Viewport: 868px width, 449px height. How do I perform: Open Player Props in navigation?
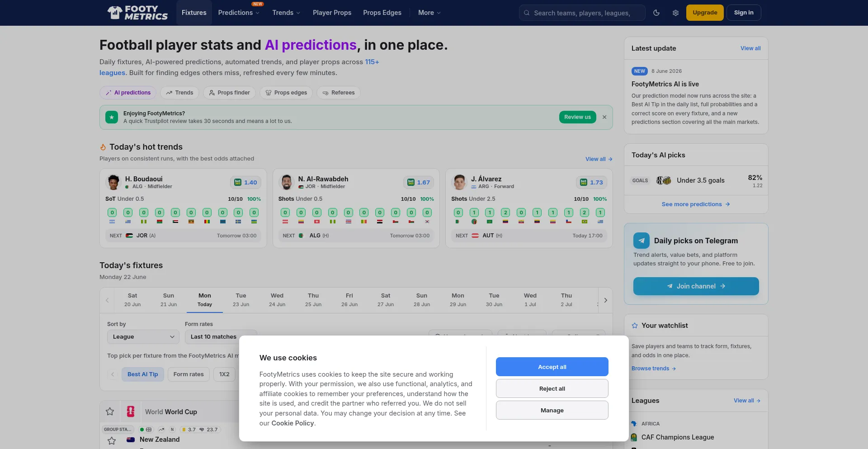(332, 13)
